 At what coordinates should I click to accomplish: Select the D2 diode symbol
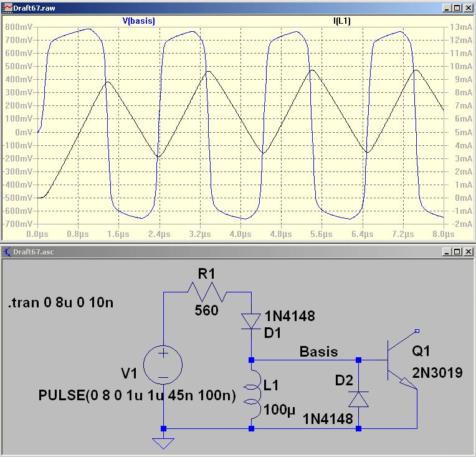(358, 399)
